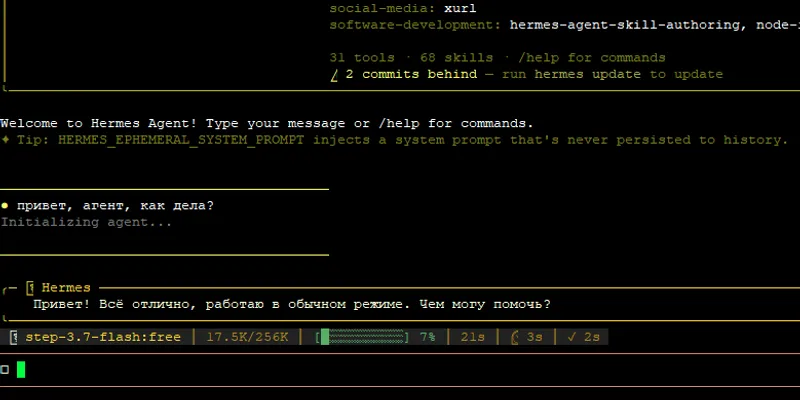
Task: Click the 7% context usage value
Action: tap(428, 337)
